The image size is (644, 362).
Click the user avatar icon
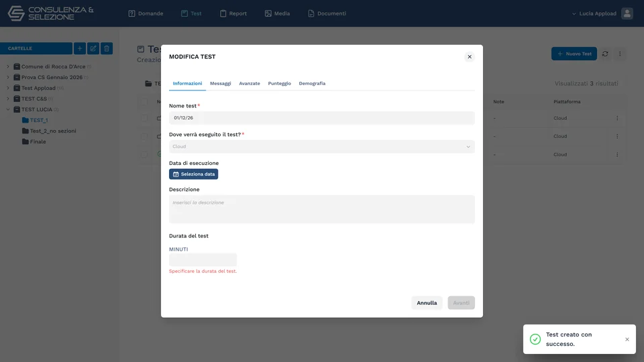tap(627, 13)
